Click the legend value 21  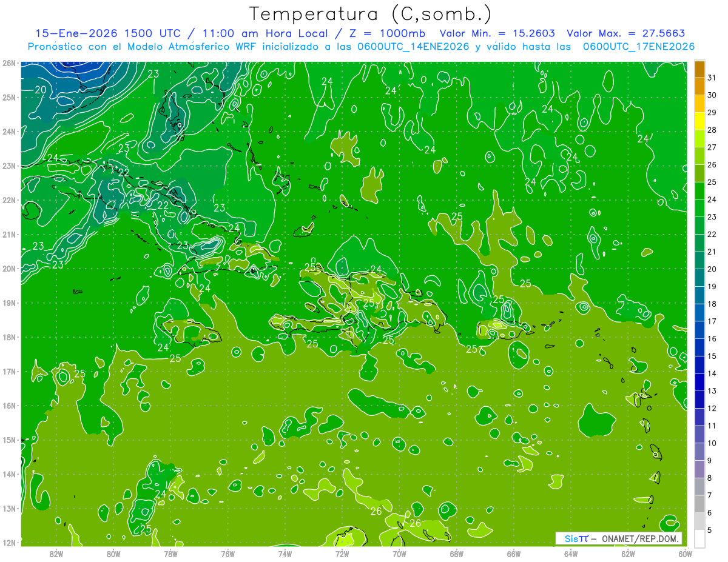coord(712,252)
